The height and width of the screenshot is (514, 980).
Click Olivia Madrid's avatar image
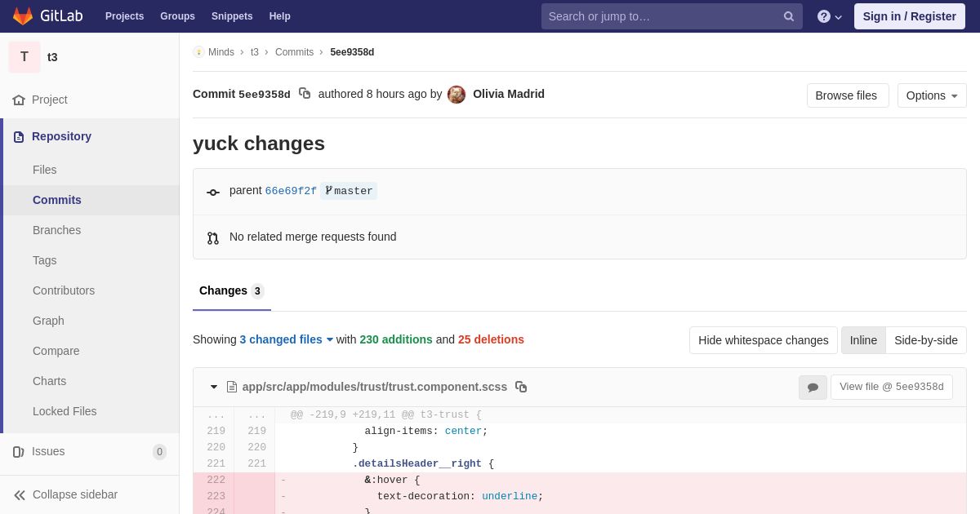coord(457,95)
